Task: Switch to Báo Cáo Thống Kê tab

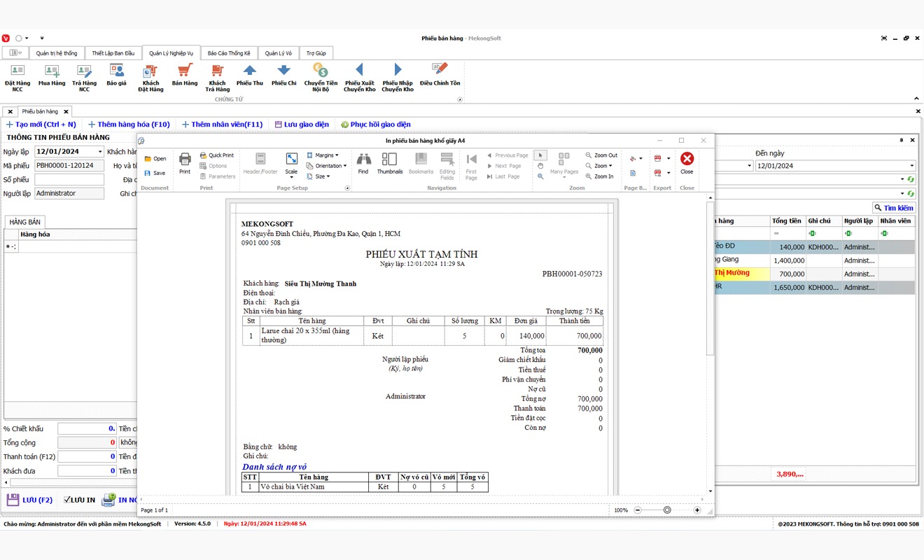Action: (229, 53)
